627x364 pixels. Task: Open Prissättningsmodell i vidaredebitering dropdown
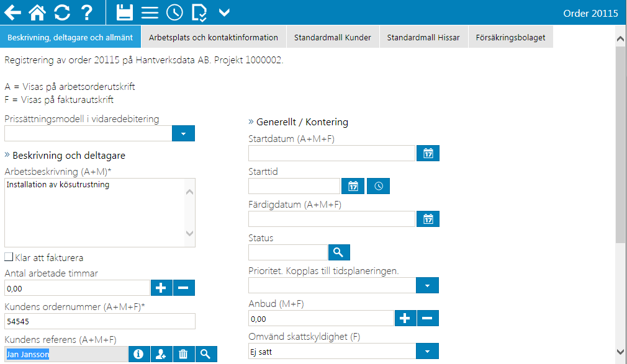183,133
